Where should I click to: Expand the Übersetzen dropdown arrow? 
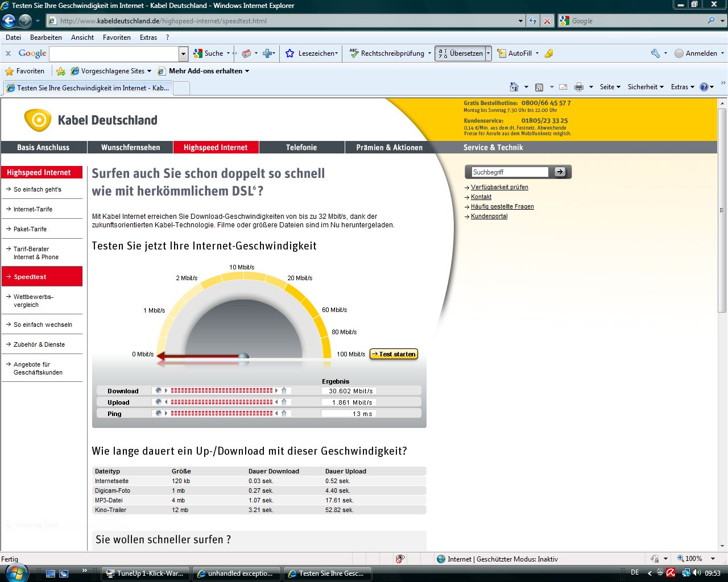pos(488,53)
